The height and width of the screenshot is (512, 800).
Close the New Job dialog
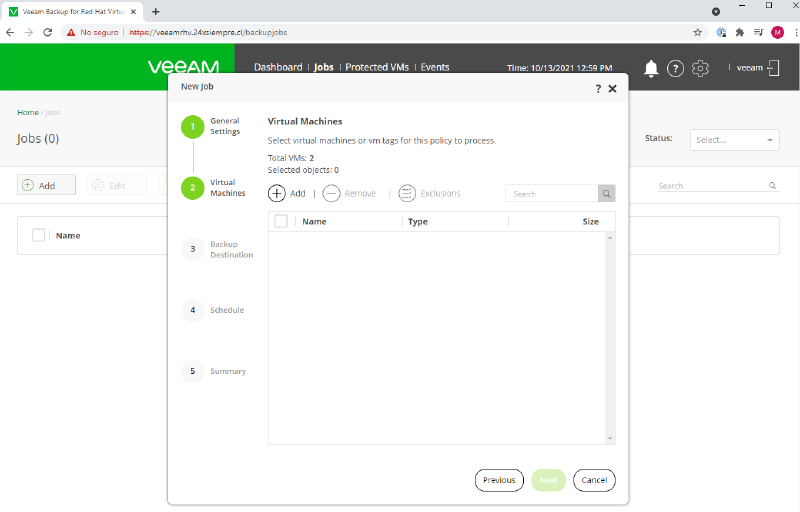coord(612,89)
